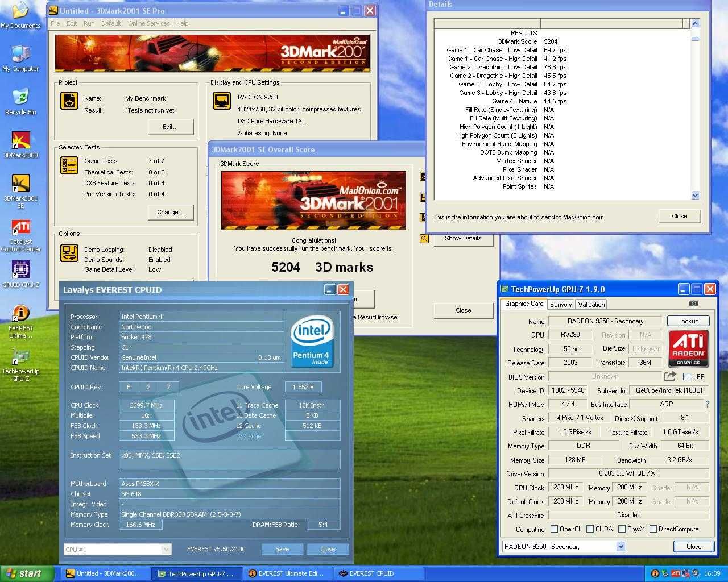Open the Default menu in 3DMark2001

pyautogui.click(x=111, y=23)
